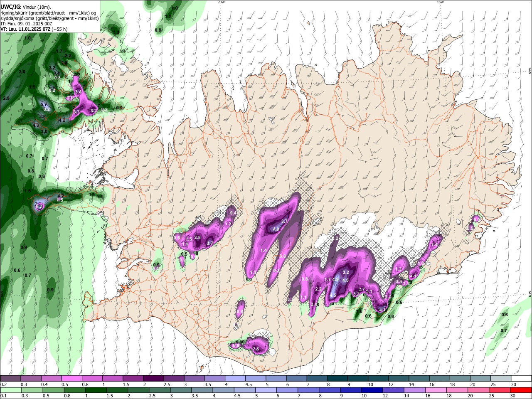Click the '0.2' snow legend label

3,384
